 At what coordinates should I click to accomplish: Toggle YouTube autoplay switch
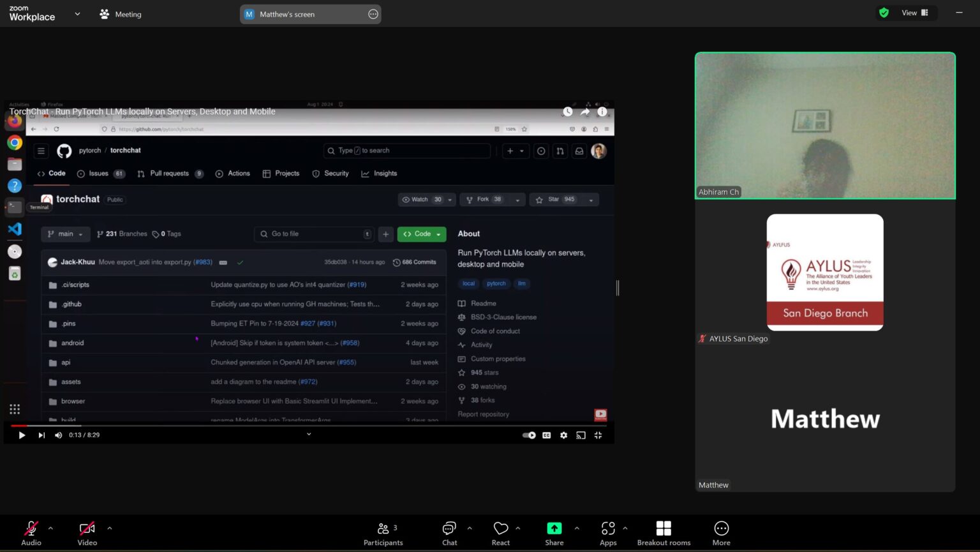(x=529, y=435)
